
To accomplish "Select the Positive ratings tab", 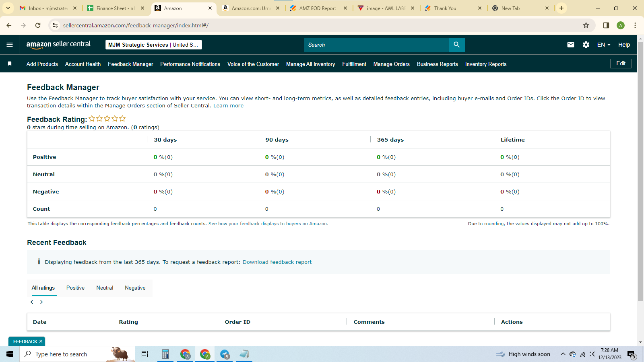I will pyautogui.click(x=75, y=288).
